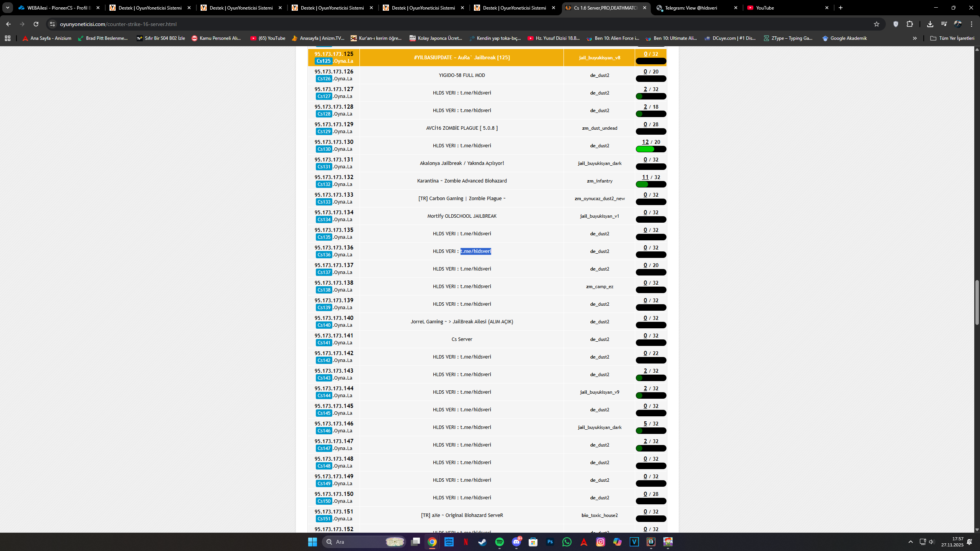The width and height of the screenshot is (980, 551).
Task: Click the Windows search box labeled Ara
Action: (364, 542)
